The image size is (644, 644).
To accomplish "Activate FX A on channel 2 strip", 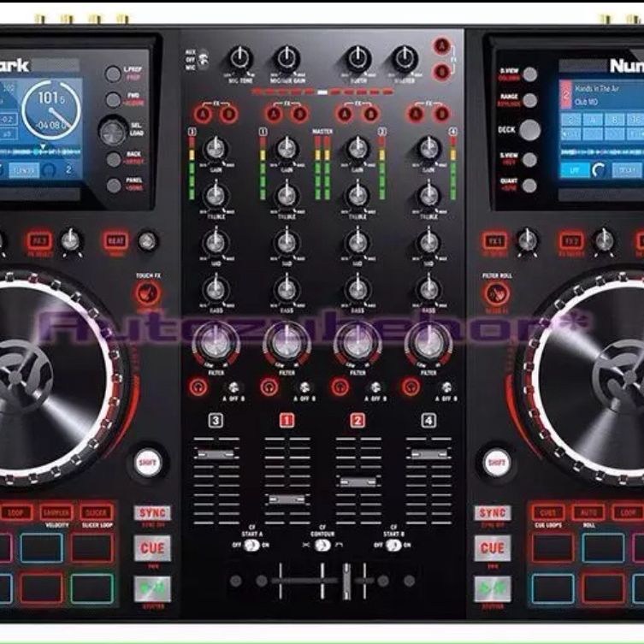I will [x=345, y=115].
